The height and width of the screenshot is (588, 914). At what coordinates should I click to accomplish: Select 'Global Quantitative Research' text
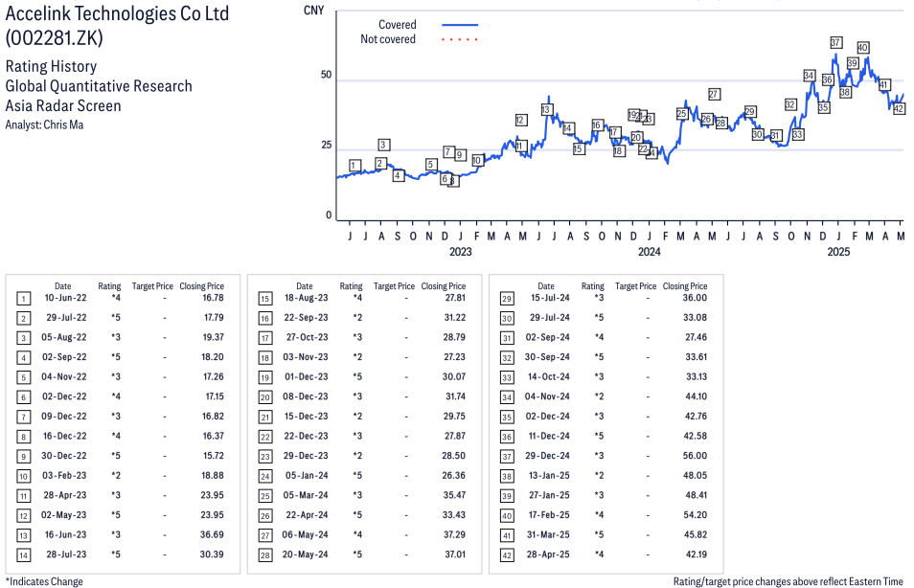[x=99, y=86]
